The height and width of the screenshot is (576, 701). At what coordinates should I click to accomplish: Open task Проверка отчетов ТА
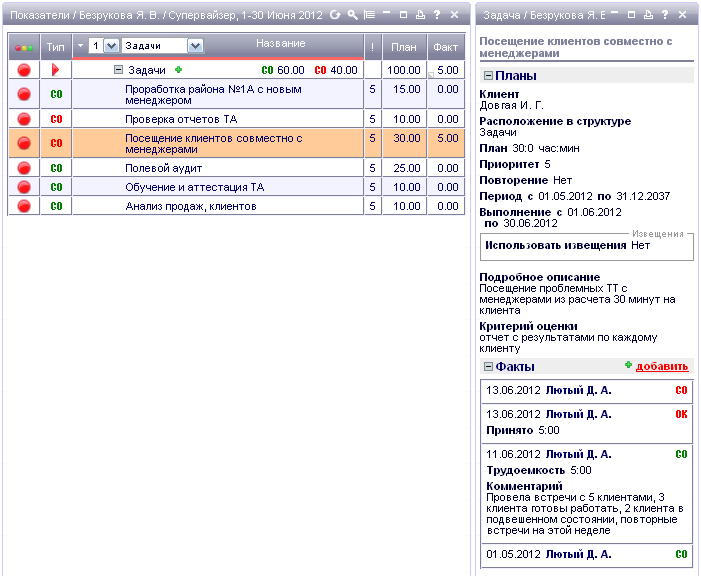(x=181, y=119)
